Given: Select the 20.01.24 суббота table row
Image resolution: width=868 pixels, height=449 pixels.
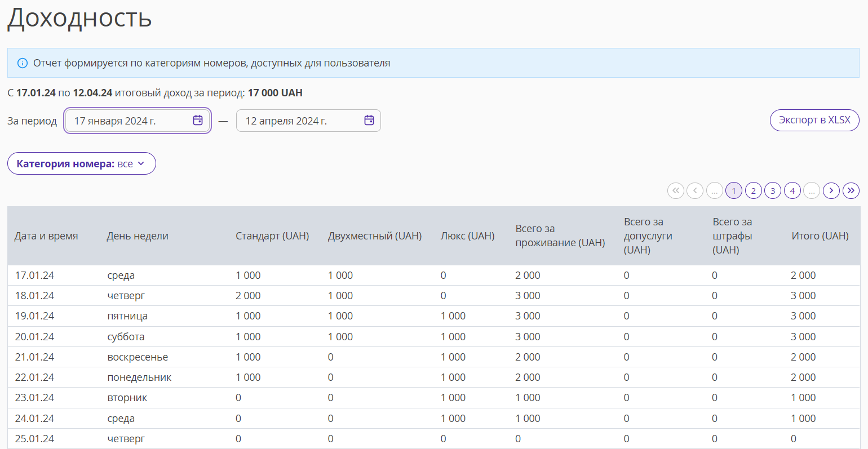Looking at the screenshot, I should pos(434,337).
